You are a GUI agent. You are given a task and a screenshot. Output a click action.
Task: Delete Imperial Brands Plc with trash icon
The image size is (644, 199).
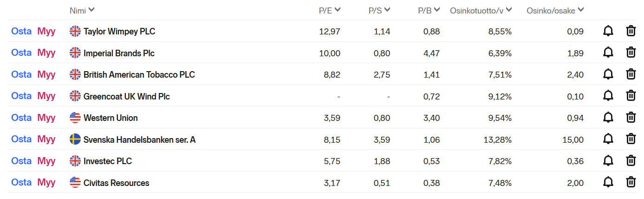coord(631,53)
